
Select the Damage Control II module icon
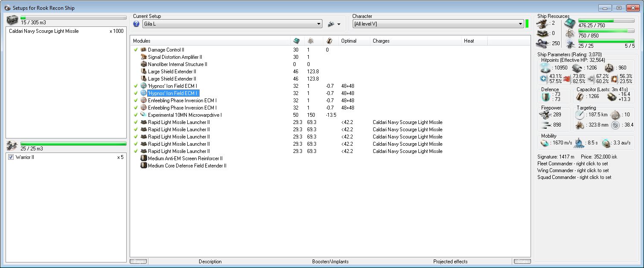(x=143, y=50)
